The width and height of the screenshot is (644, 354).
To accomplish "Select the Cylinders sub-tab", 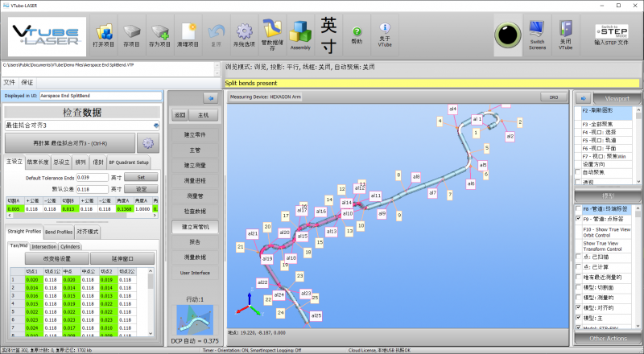I will tap(70, 246).
